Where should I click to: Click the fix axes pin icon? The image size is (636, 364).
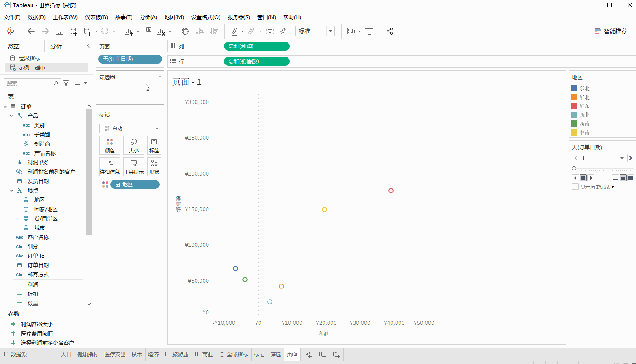[283, 31]
